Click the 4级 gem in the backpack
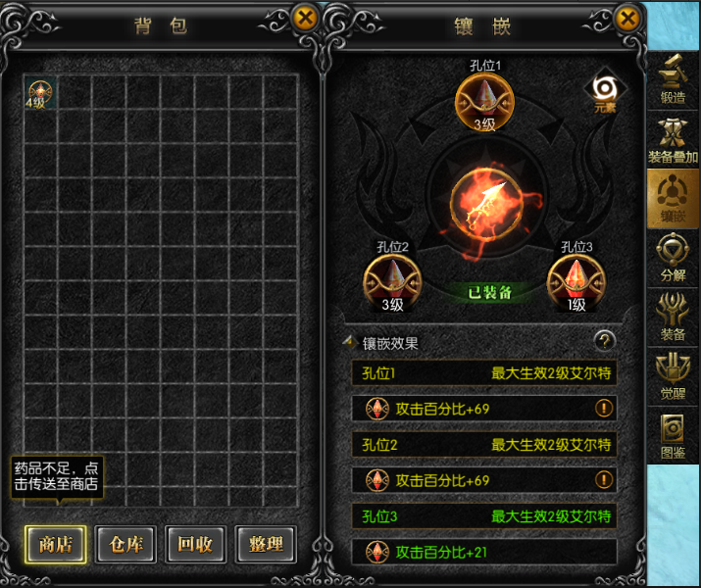 [x=40, y=93]
